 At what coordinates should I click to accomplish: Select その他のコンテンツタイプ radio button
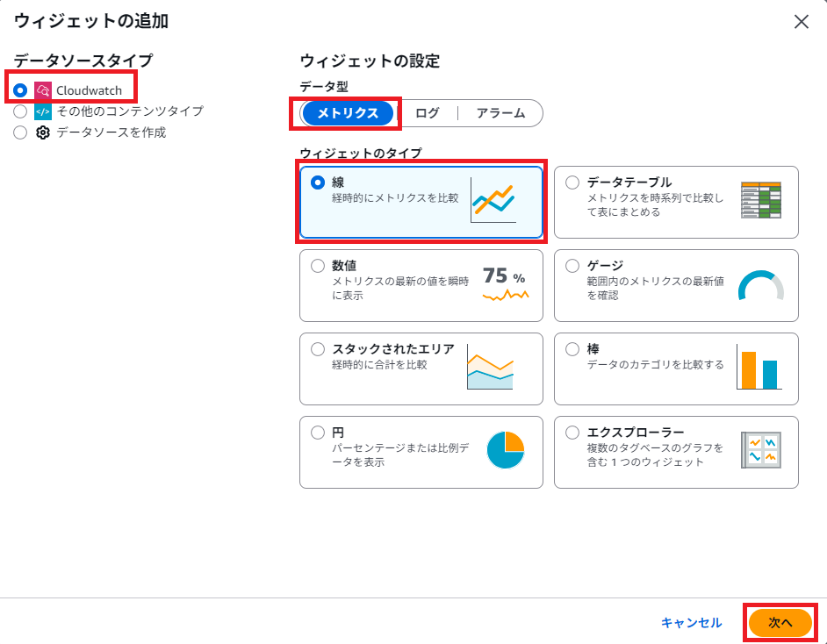tap(20, 111)
